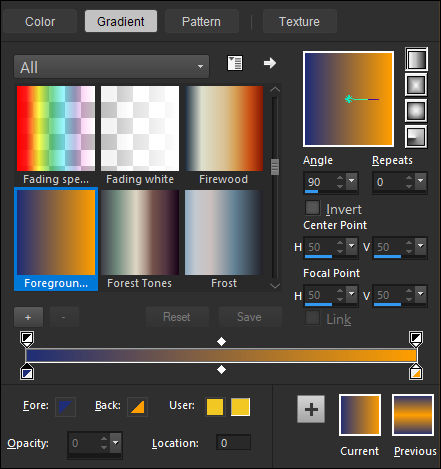Click the Fore color marker swatch

tap(65, 407)
